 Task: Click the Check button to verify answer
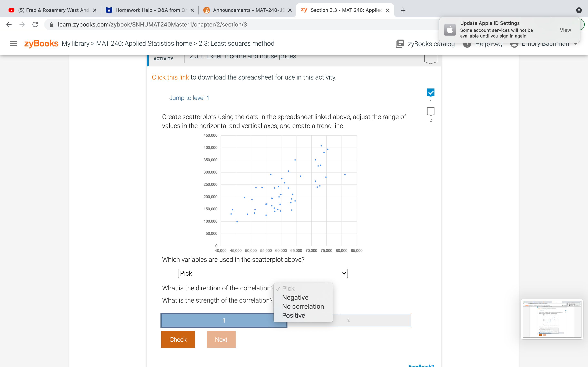pyautogui.click(x=177, y=339)
